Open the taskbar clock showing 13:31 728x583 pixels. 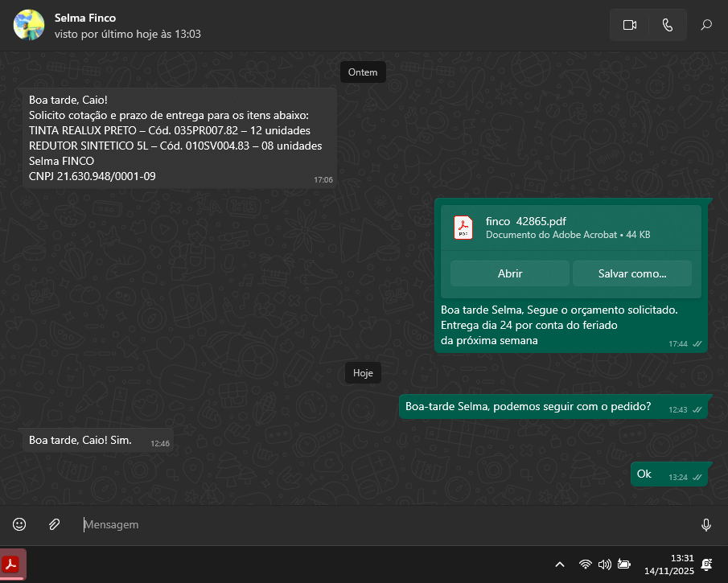(x=668, y=565)
